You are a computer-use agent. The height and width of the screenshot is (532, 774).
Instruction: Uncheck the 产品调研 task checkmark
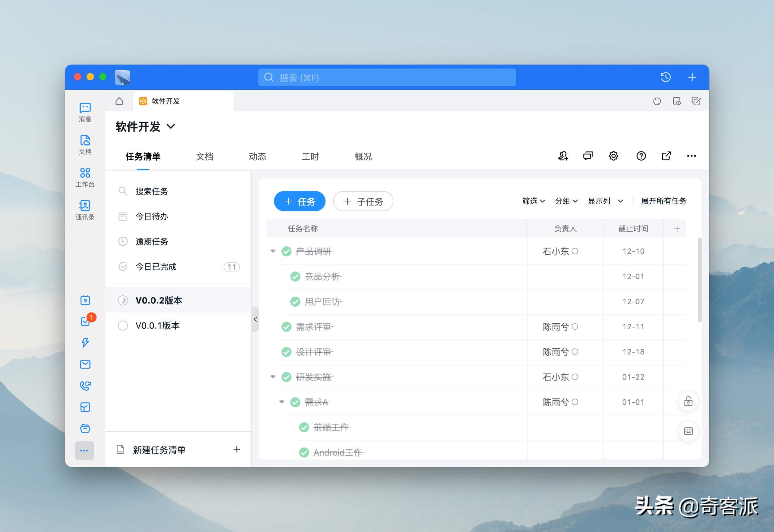click(x=286, y=251)
